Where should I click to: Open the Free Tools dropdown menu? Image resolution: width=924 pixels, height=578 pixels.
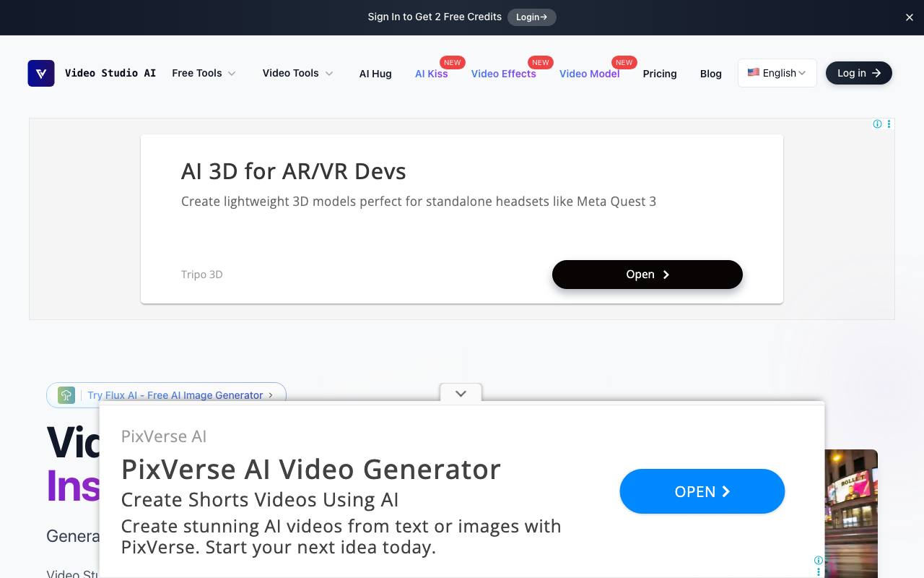click(x=204, y=73)
